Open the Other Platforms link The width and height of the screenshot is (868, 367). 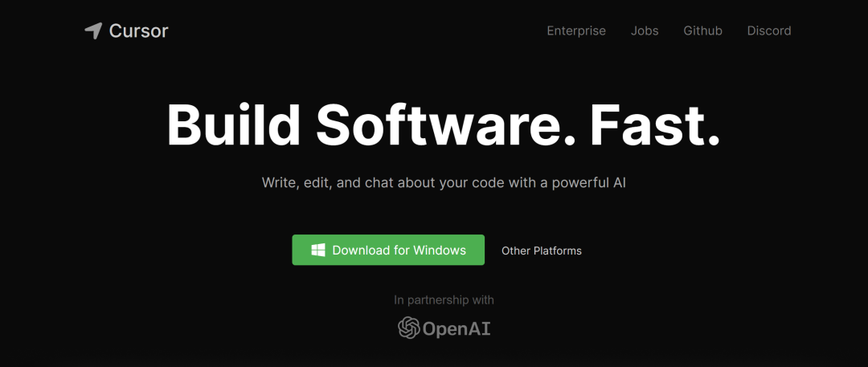542,251
